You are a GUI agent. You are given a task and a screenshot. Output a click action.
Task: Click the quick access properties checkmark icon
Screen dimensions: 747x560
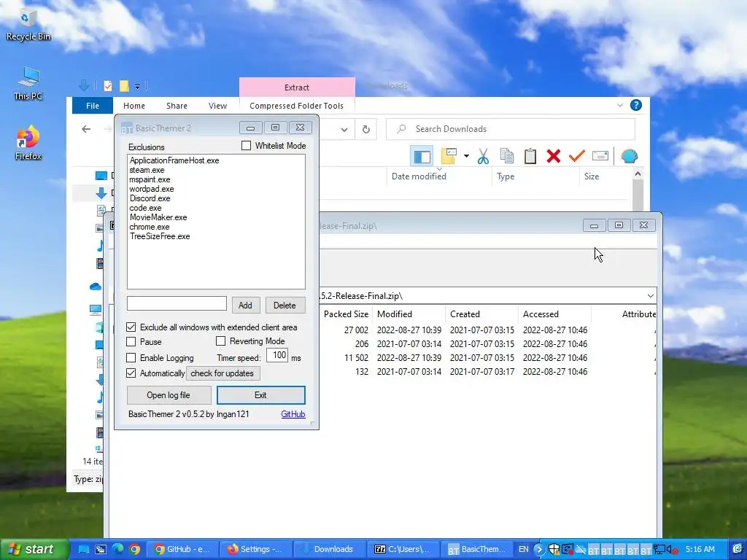tap(108, 86)
